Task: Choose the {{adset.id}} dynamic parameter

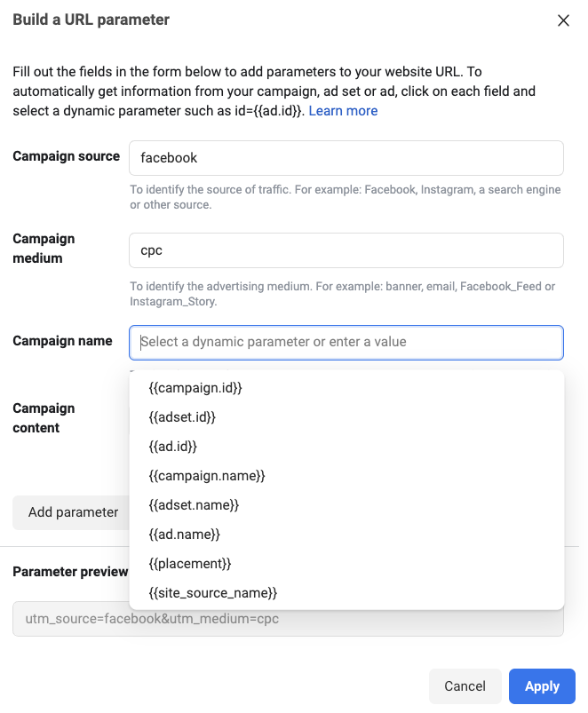Action: point(346,417)
